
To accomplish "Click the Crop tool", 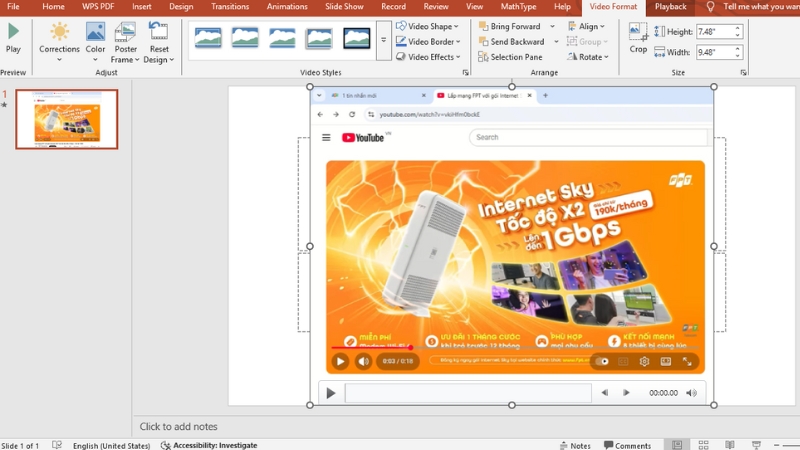I will coord(638,38).
